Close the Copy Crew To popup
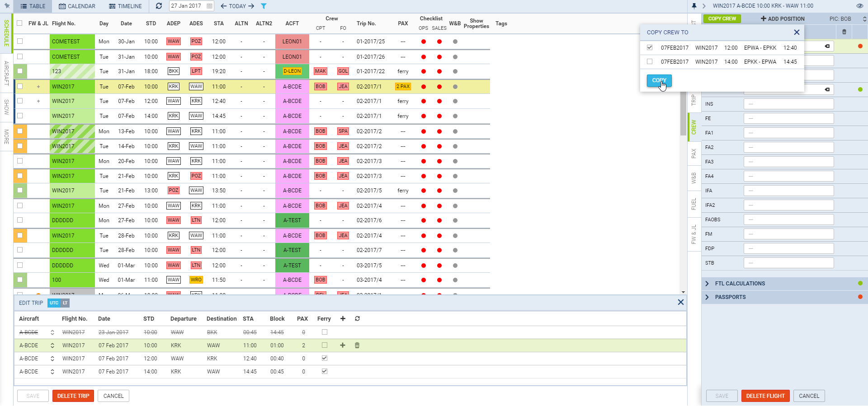Screen dimensions: 868x406 tap(797, 32)
